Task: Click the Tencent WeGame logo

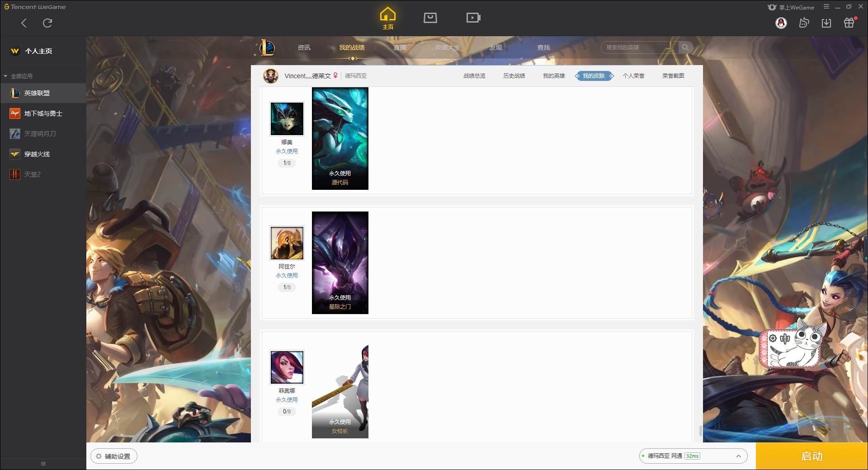Action: point(35,7)
